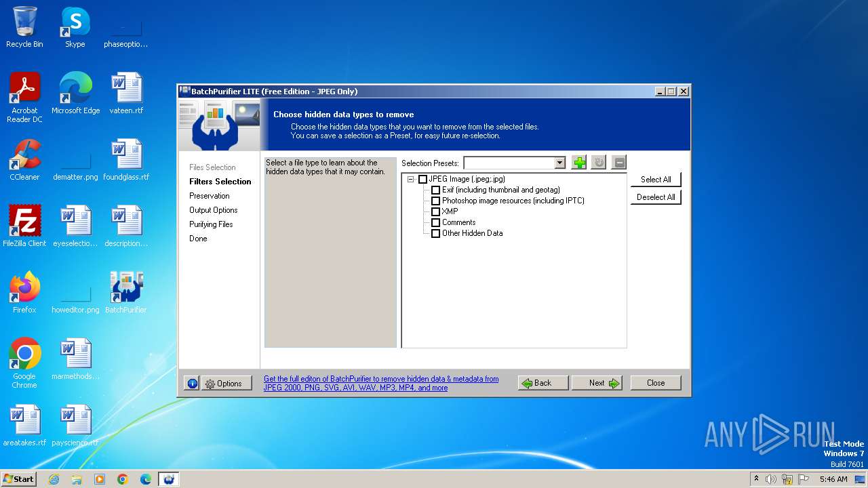The width and height of the screenshot is (868, 488).
Task: Open the full edition BatchPurifier link
Action: (x=381, y=384)
